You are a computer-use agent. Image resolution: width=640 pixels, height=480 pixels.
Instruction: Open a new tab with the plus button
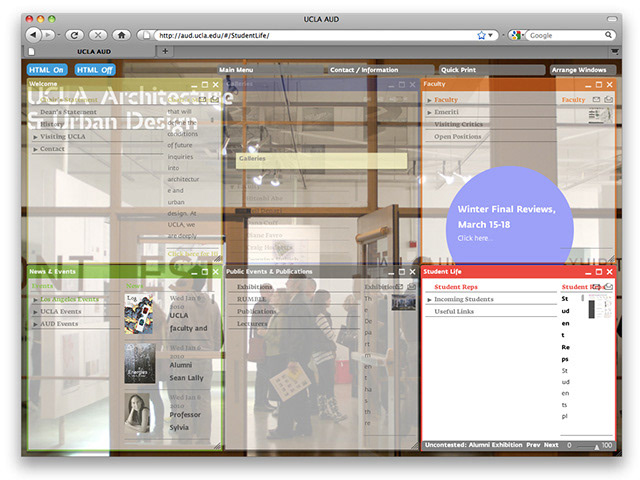165,51
